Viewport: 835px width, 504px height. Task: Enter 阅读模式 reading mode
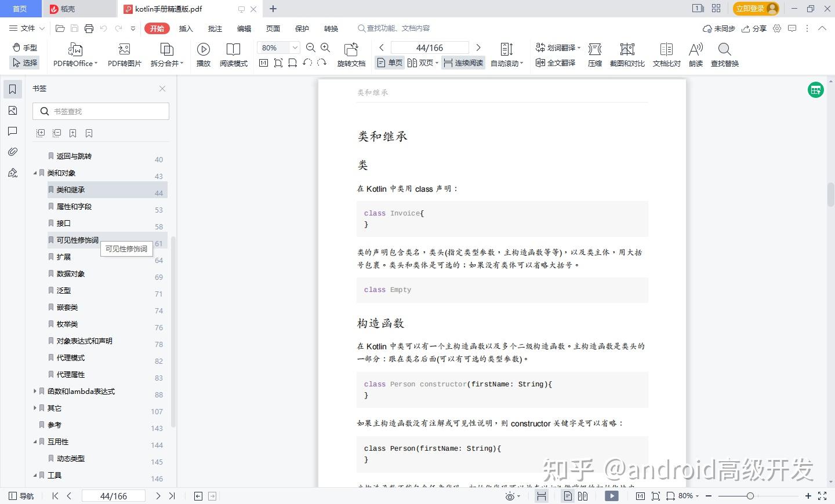(234, 55)
